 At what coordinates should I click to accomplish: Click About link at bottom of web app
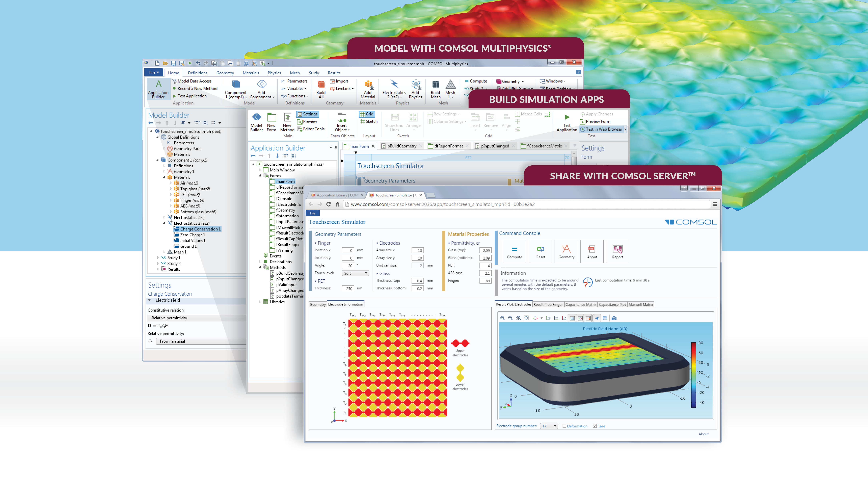pyautogui.click(x=703, y=434)
